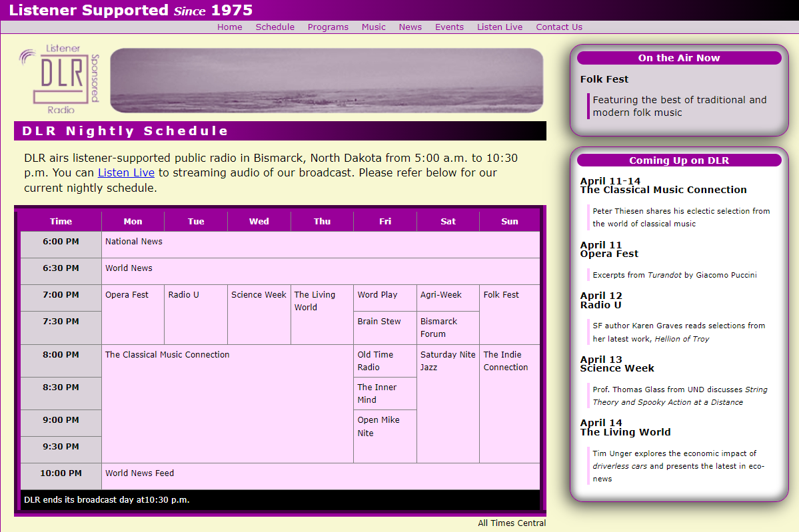Open the Programs page
The image size is (799, 532).
pos(328,27)
